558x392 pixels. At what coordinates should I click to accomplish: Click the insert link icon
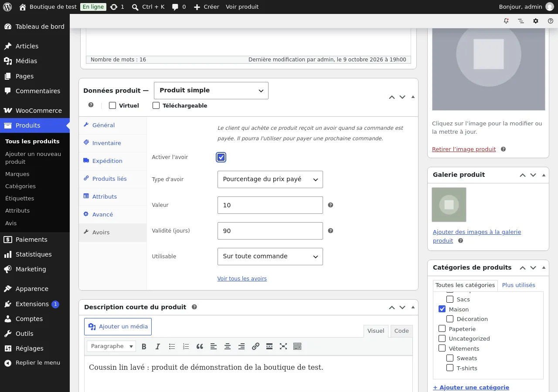[x=255, y=346]
